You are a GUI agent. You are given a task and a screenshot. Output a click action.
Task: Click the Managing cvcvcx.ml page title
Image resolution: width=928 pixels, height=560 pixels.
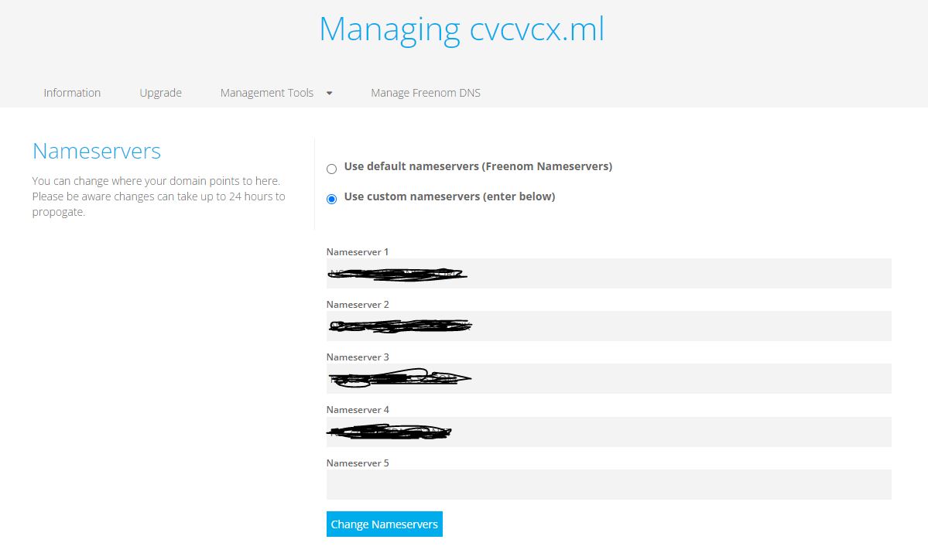point(461,29)
